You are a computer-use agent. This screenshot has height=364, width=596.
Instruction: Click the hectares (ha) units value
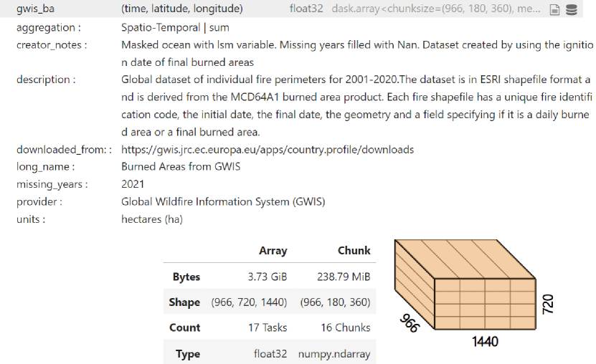pos(152,219)
